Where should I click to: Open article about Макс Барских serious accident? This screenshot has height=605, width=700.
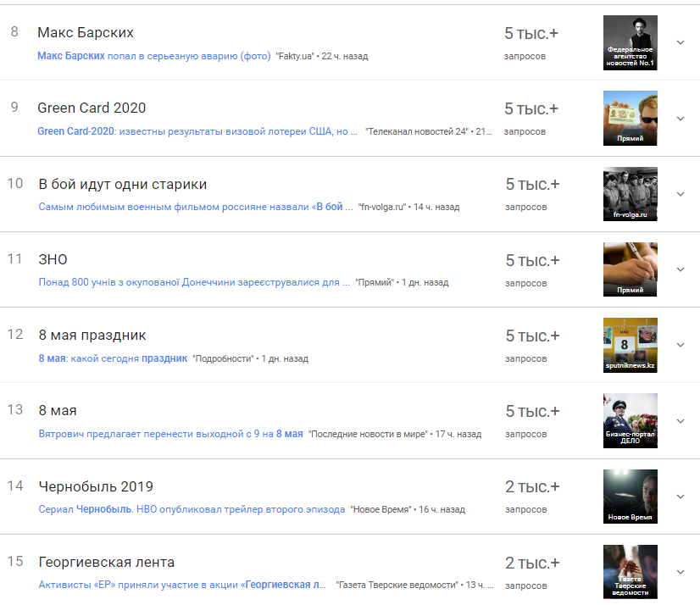click(153, 56)
